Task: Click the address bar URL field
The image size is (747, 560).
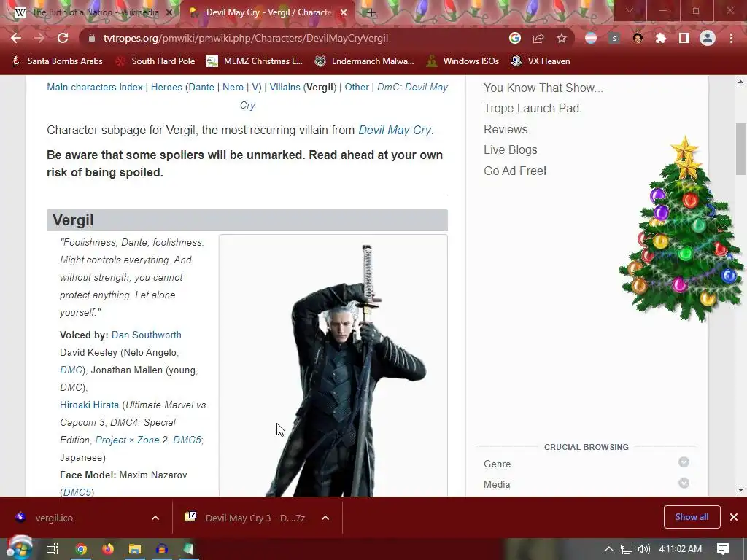Action: tap(295, 38)
